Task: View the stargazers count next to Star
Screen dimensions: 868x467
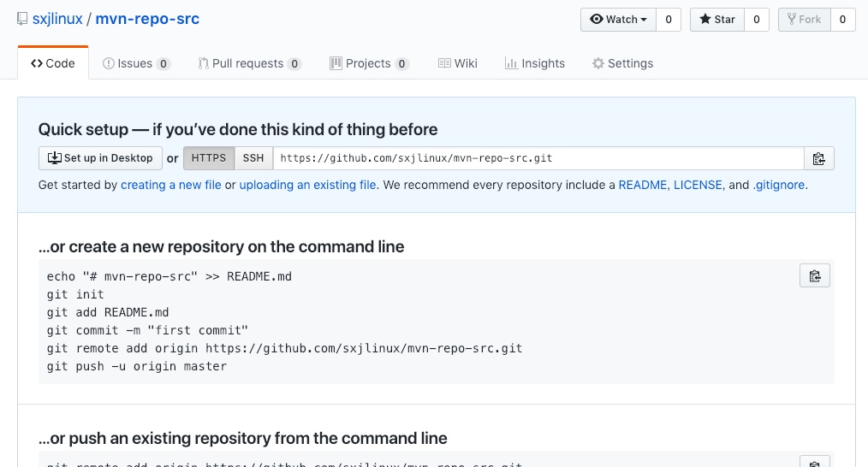Action: (757, 20)
